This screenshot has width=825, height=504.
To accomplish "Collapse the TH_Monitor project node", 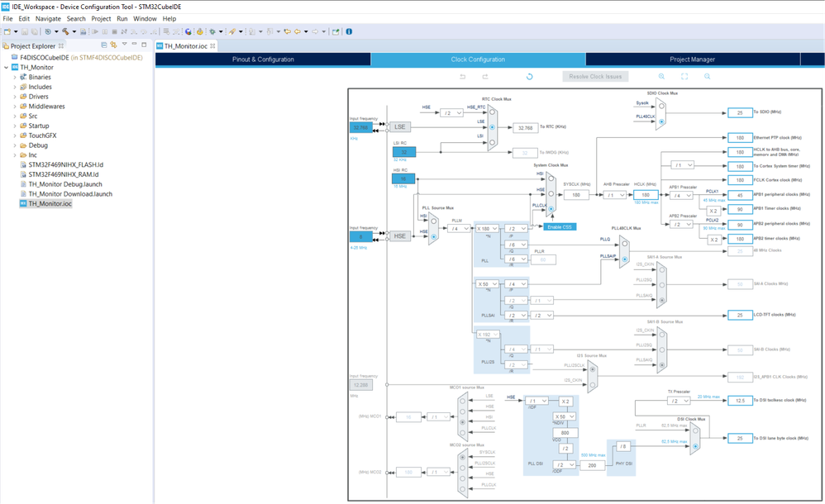I will click(x=7, y=68).
